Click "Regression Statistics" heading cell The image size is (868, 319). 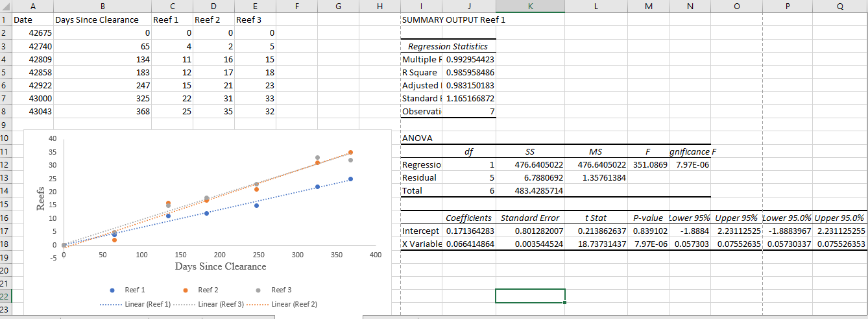[448, 46]
